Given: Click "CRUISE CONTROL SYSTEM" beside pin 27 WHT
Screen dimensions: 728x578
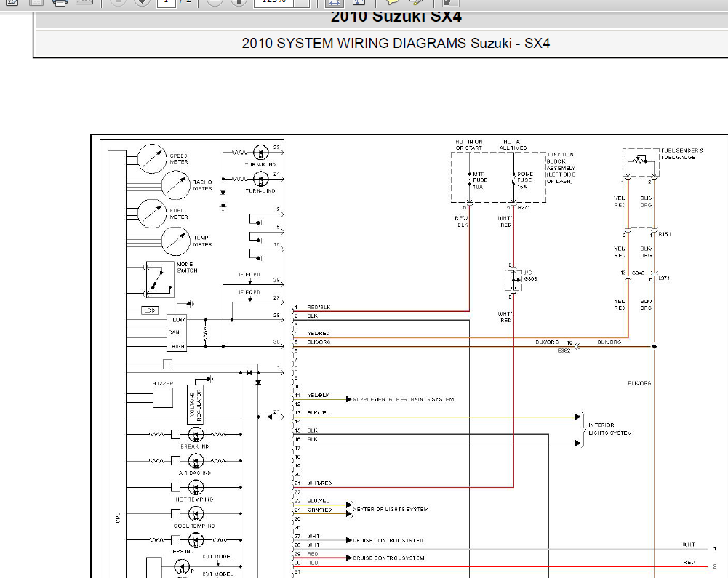Looking at the screenshot, I should pos(388,540).
